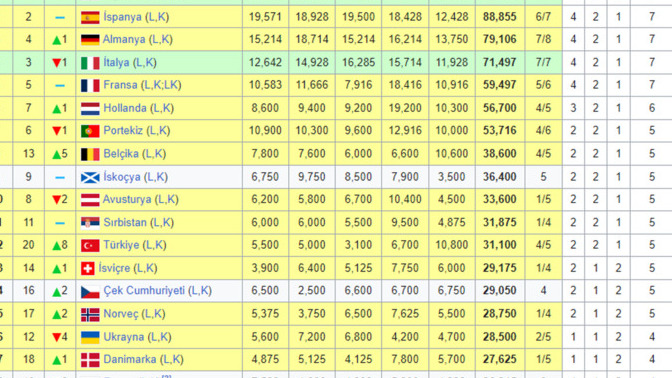Select total 36,400 in İskoçya row
The image size is (672, 378).
(x=499, y=177)
